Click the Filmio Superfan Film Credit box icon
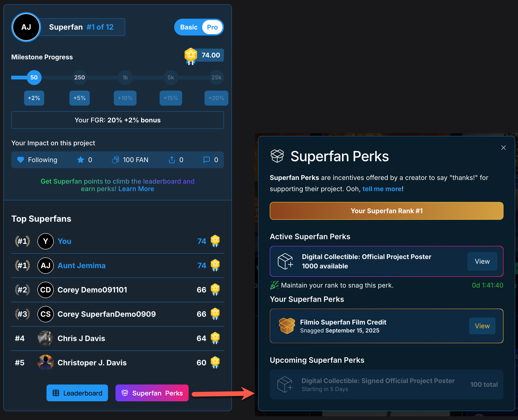Image resolution: width=518 pixels, height=420 pixels. coord(287,326)
